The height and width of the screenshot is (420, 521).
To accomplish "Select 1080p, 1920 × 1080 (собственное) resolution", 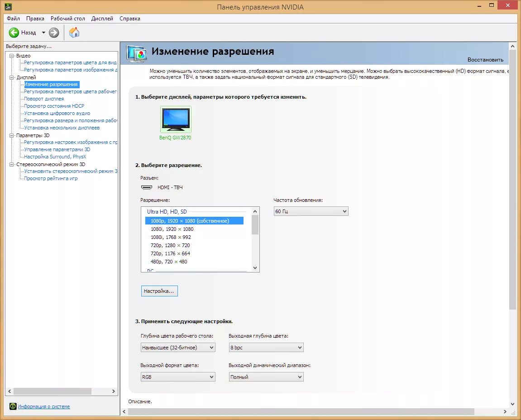I will coord(194,221).
